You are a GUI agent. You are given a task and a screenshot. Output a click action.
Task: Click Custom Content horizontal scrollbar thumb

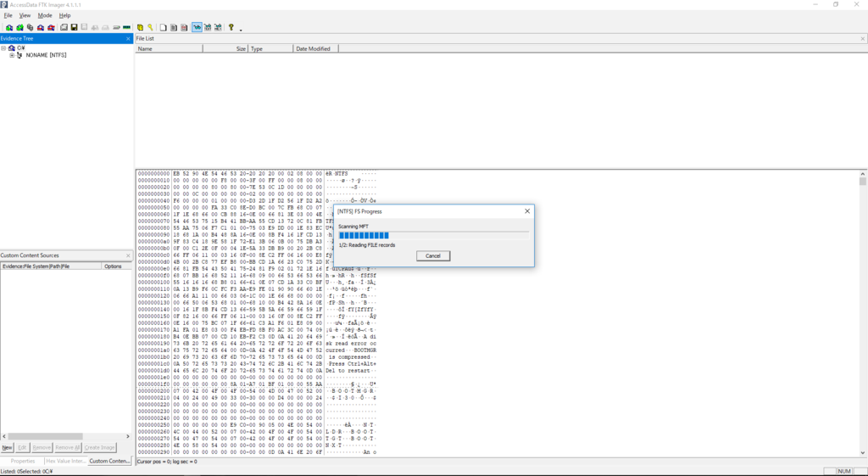point(45,437)
